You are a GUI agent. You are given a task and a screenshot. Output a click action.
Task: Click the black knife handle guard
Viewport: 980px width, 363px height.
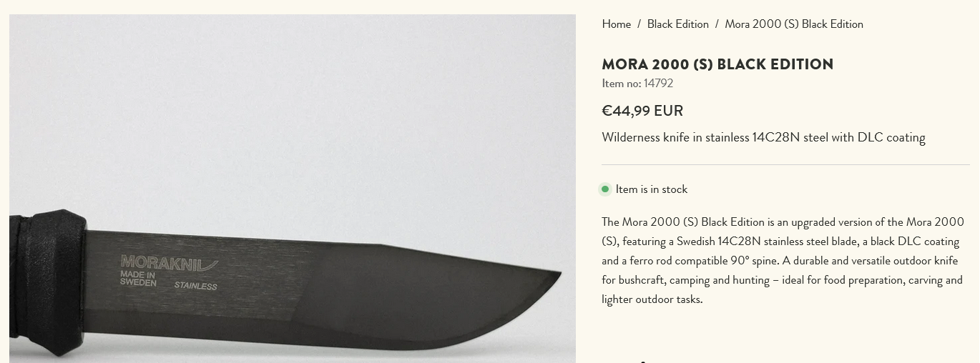pyautogui.click(x=59, y=282)
